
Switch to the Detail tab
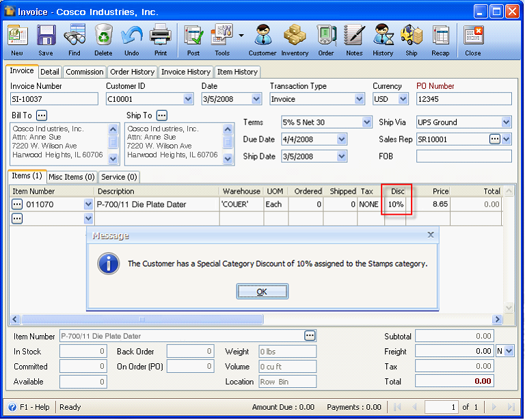click(49, 72)
